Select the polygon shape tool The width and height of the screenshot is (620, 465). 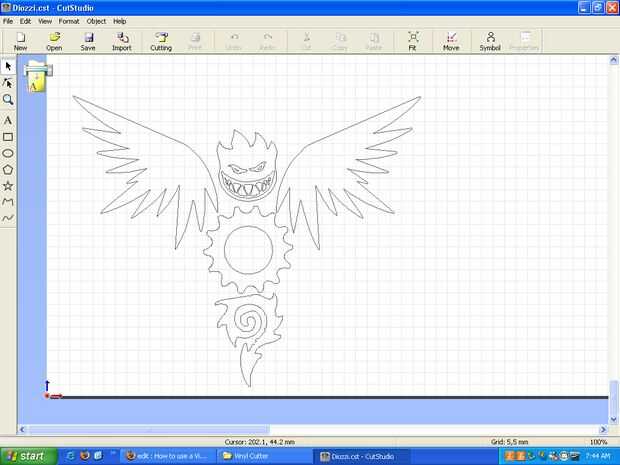point(8,170)
